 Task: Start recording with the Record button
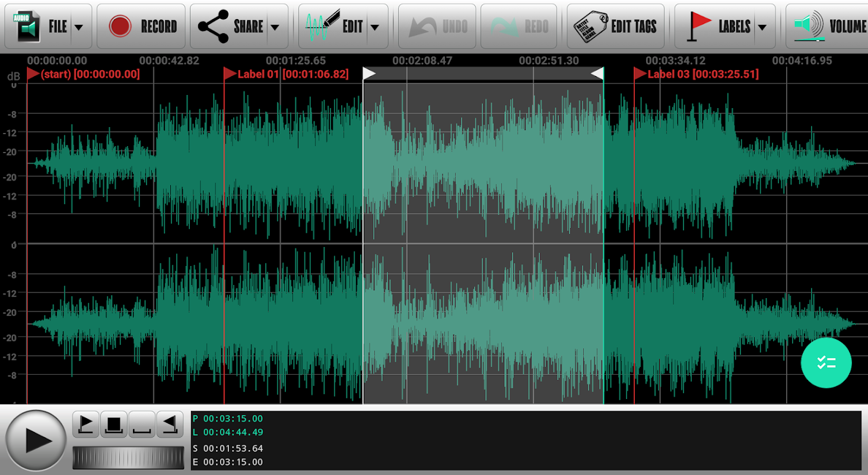[x=141, y=26]
